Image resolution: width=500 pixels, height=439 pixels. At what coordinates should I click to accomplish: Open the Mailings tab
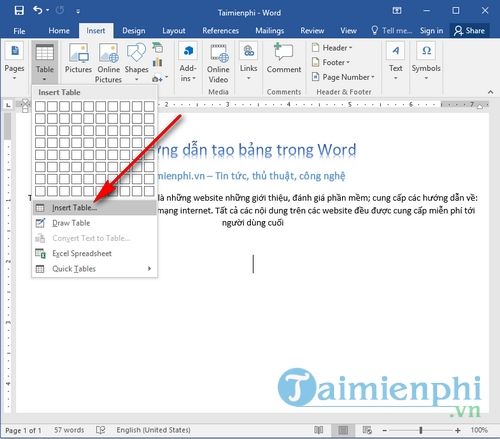click(269, 31)
